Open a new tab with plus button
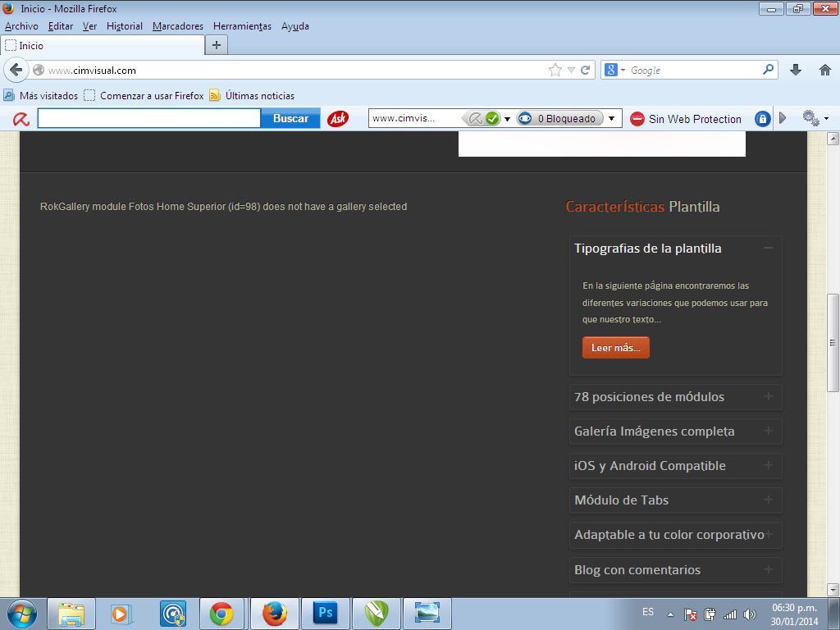Image resolution: width=840 pixels, height=630 pixels. [x=217, y=45]
